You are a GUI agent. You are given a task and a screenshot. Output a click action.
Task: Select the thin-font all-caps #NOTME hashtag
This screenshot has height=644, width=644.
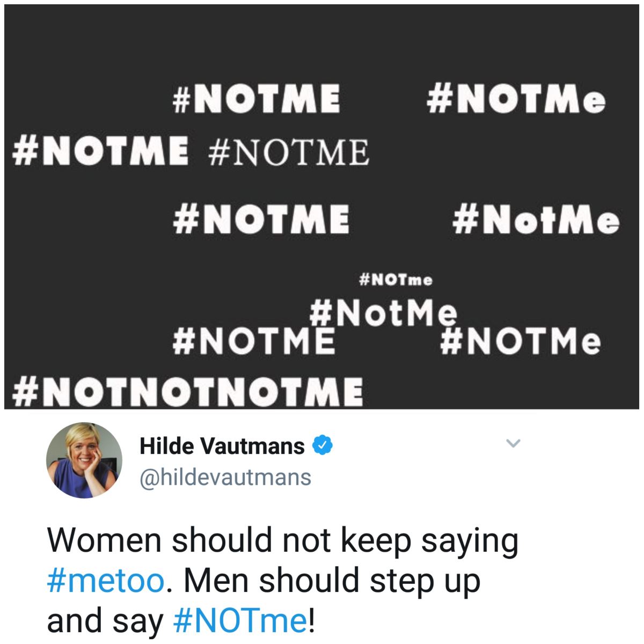254,341
